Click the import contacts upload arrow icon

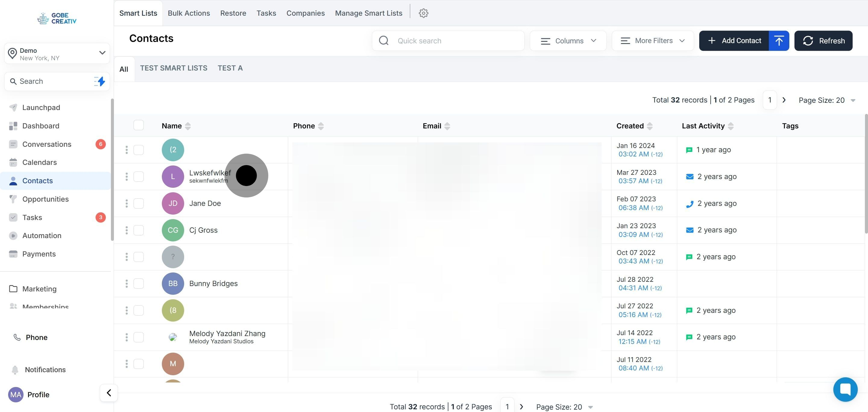click(779, 41)
